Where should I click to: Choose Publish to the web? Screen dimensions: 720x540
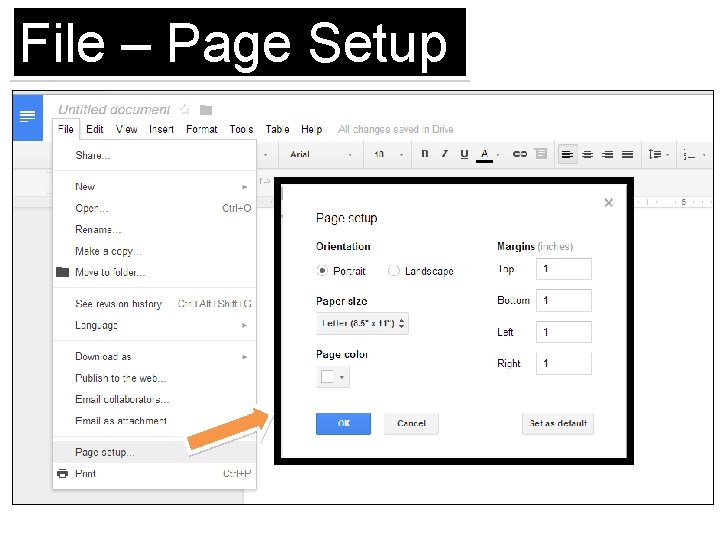coord(155,378)
